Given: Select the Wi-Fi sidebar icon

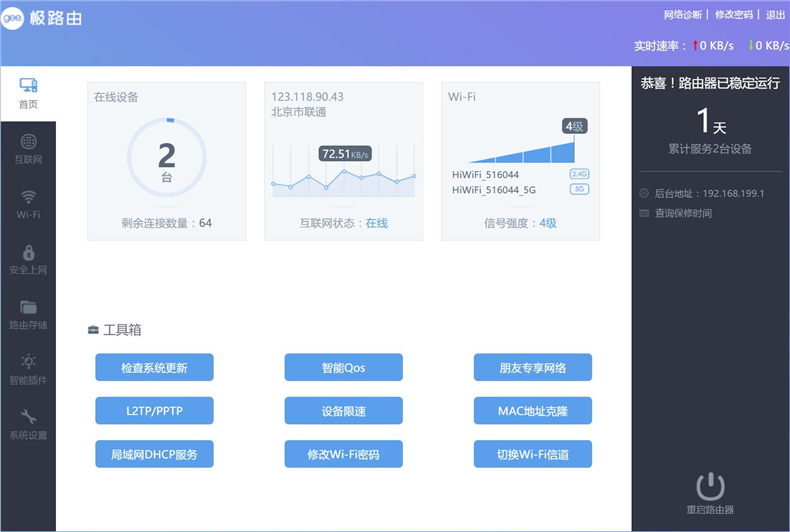Looking at the screenshot, I should pos(28,197).
